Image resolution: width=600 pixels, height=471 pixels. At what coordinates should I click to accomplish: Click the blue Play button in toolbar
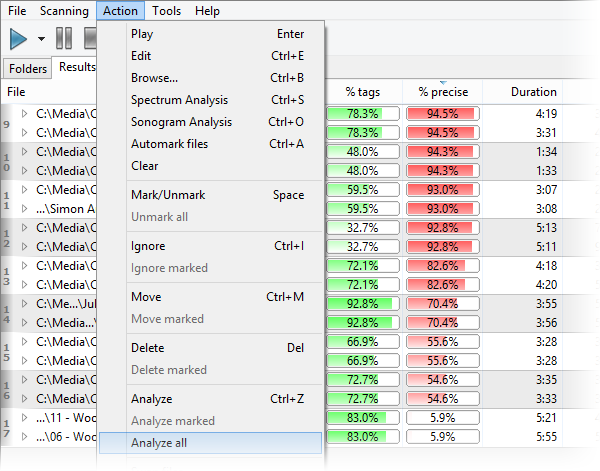coord(19,39)
